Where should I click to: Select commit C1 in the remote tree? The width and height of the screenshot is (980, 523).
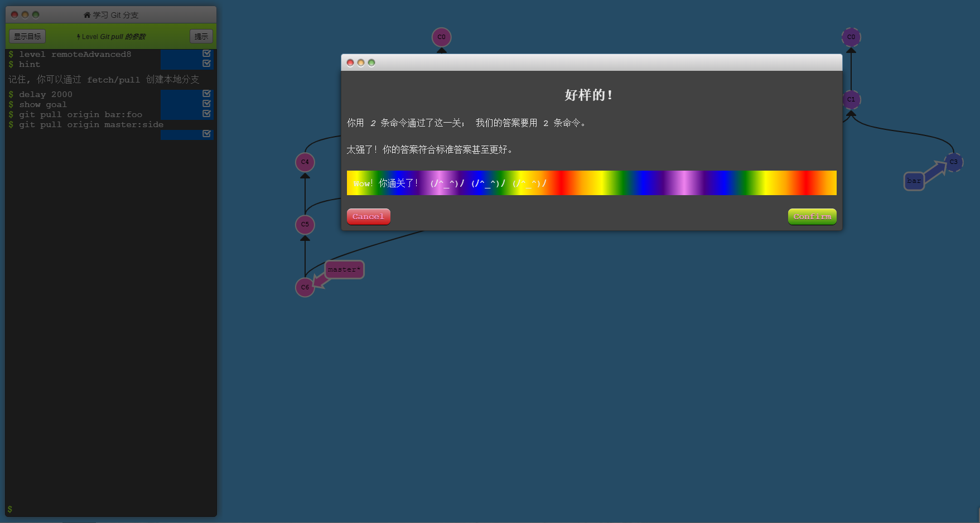tap(852, 100)
